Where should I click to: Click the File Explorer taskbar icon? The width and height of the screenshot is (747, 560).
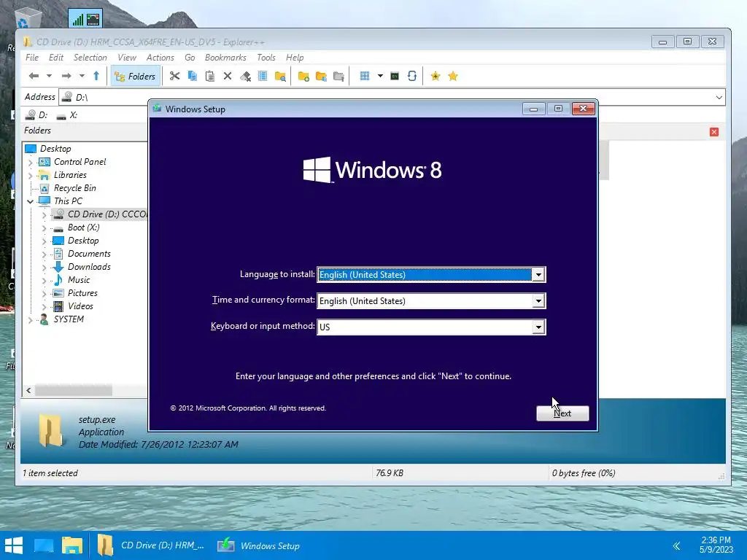click(72, 545)
